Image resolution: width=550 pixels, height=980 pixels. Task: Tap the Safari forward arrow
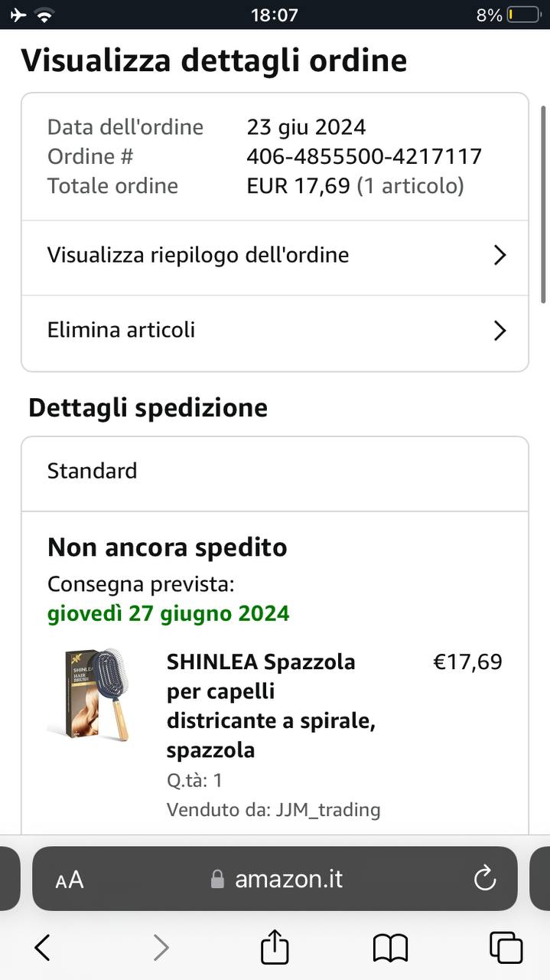(161, 948)
